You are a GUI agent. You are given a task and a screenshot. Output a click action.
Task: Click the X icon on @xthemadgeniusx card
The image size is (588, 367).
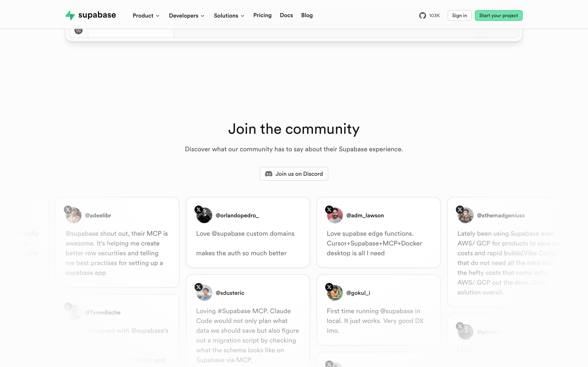(x=460, y=209)
